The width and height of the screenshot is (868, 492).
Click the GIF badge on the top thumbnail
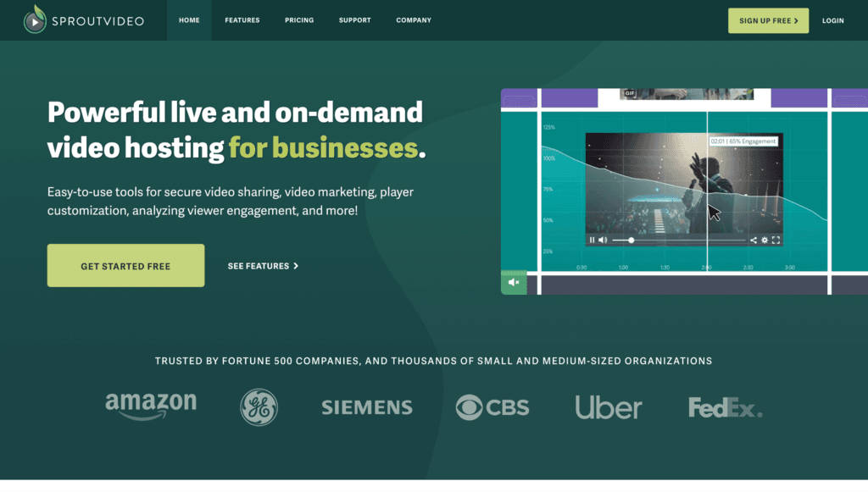point(630,93)
